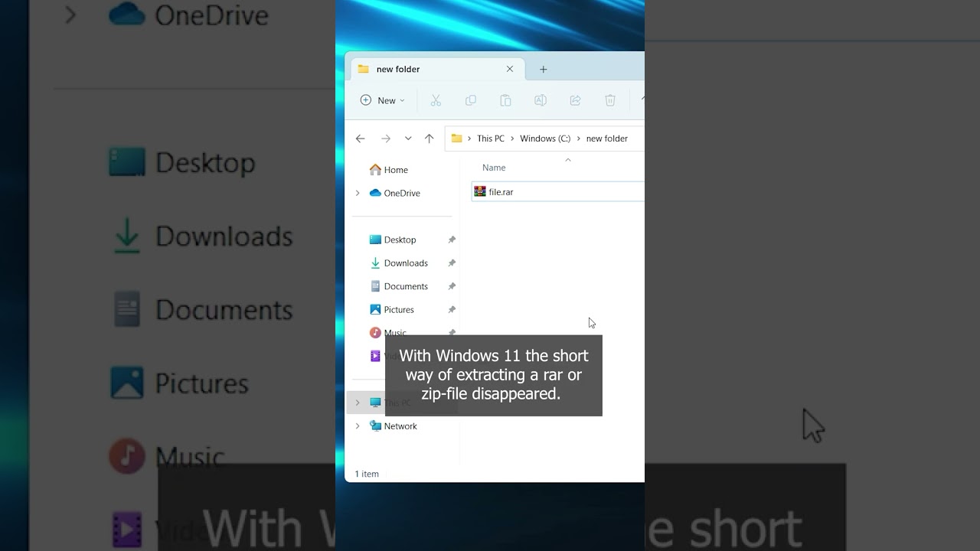Add a new Explorer tab

(544, 69)
